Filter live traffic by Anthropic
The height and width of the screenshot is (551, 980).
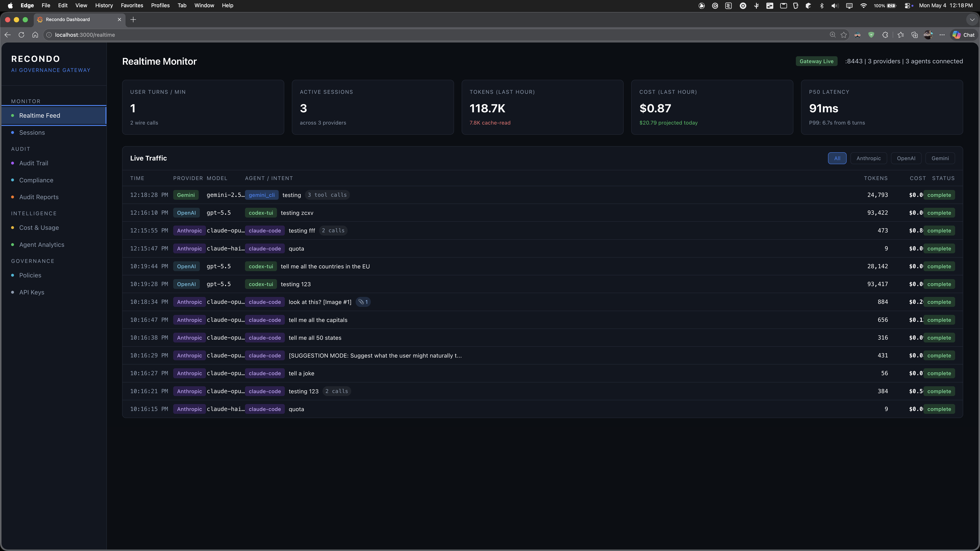tap(869, 158)
